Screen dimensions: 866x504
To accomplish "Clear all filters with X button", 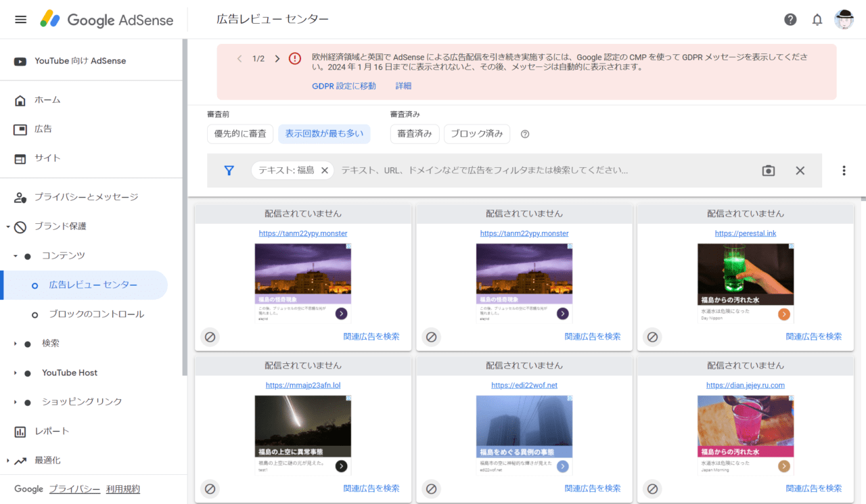I will 800,170.
